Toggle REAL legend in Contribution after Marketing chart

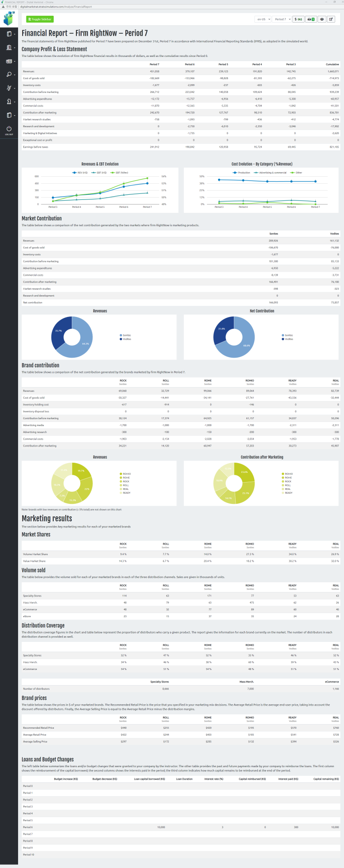pos(286,489)
